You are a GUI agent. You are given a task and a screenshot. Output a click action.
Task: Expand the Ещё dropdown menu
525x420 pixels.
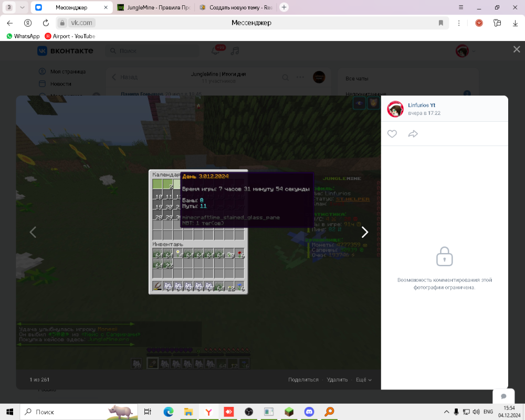click(364, 380)
